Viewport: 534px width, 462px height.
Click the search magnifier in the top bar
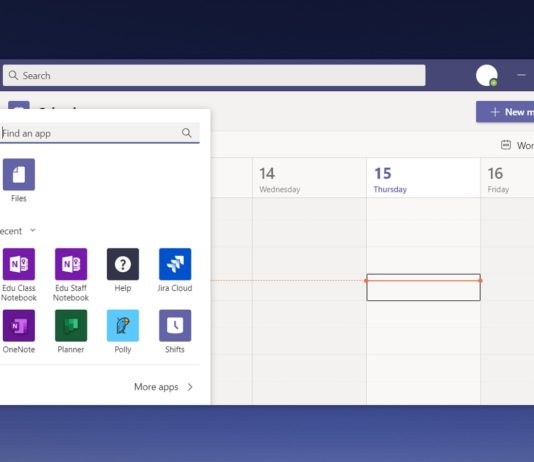coord(13,75)
